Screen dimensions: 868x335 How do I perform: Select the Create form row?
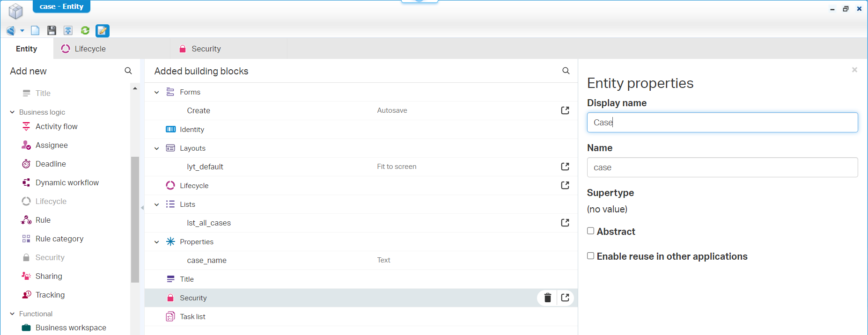361,111
